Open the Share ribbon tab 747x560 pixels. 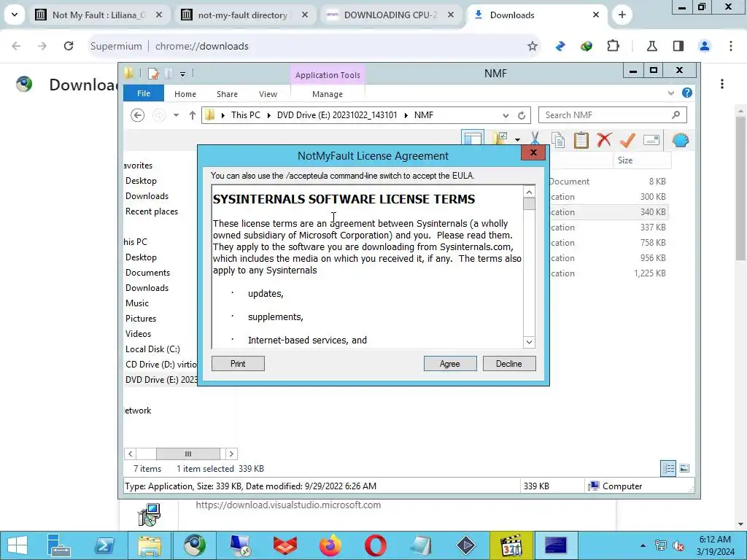(227, 94)
